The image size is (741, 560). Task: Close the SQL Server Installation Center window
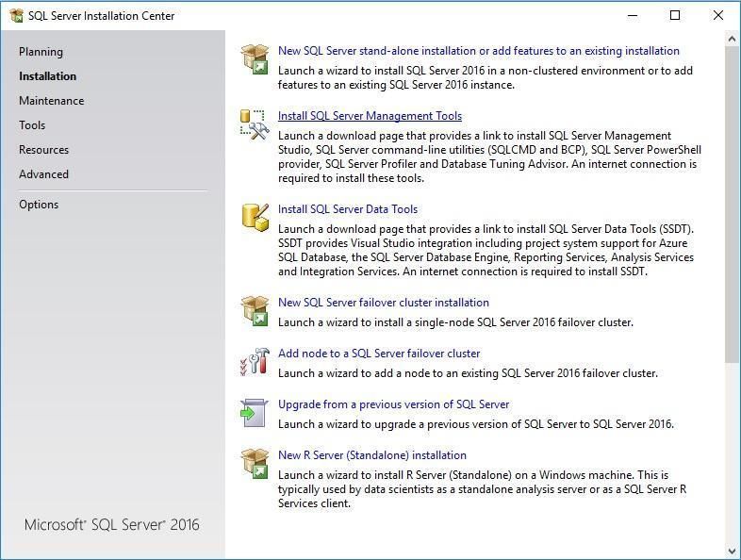click(717, 16)
